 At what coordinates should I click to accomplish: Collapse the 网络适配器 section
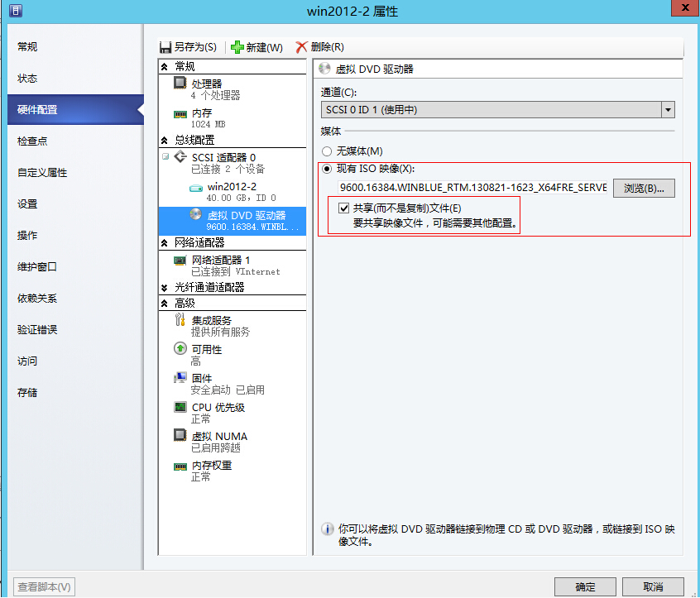[165, 243]
